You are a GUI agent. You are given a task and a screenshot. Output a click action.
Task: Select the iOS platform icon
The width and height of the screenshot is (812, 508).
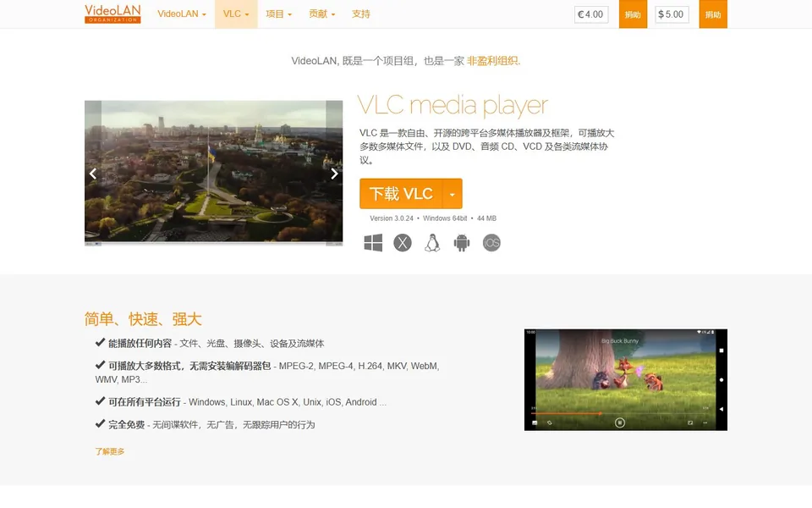pyautogui.click(x=491, y=243)
